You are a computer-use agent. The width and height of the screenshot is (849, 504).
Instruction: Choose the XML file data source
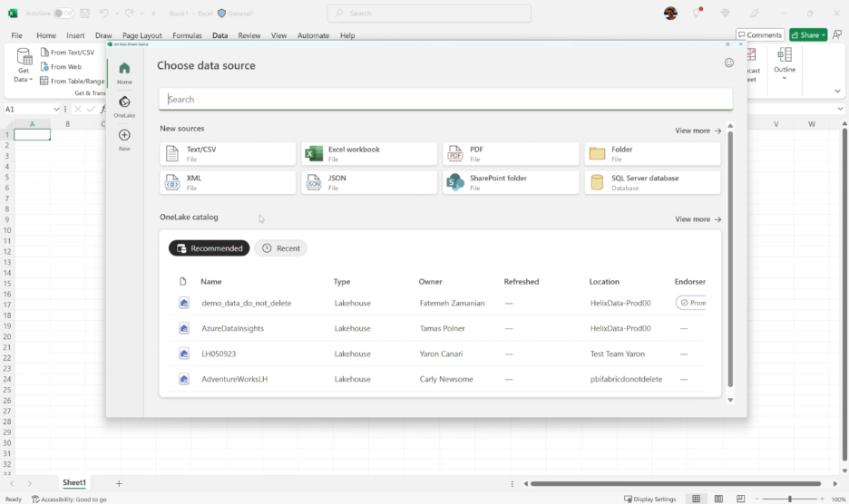pyautogui.click(x=228, y=182)
